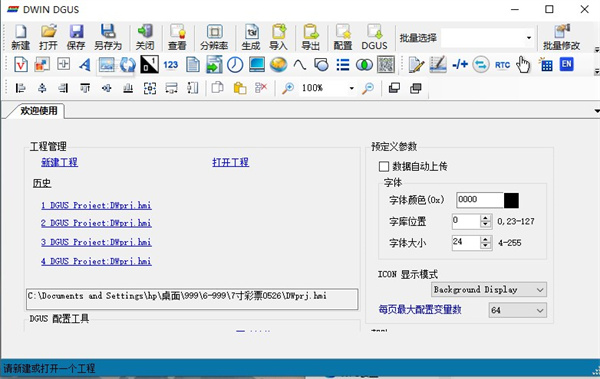Image resolution: width=600 pixels, height=379 pixels.
Task: Select the bulleted list display tool
Action: [x=343, y=64]
